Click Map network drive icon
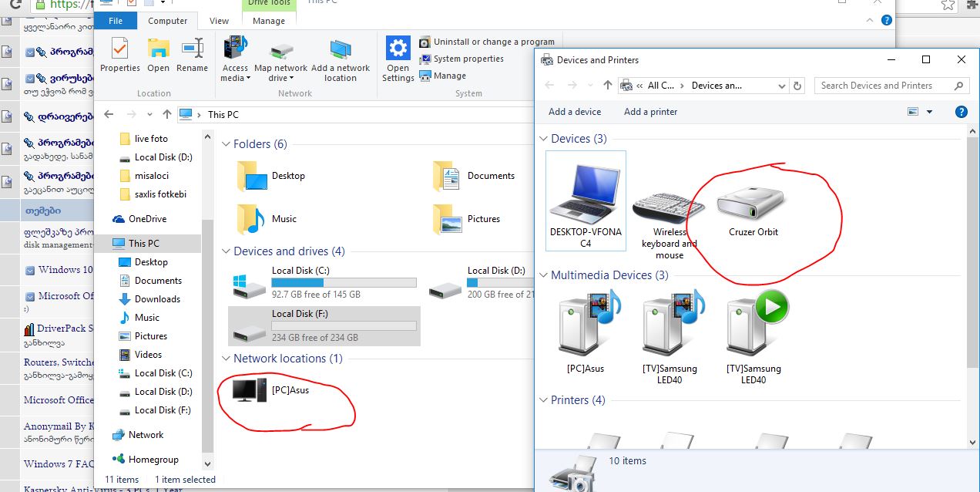Image resolution: width=980 pixels, height=492 pixels. tap(280, 59)
